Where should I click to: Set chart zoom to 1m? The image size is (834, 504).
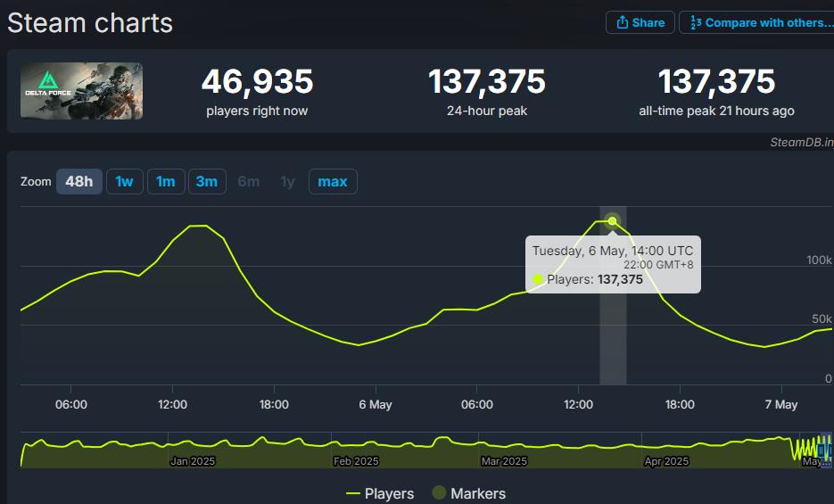point(166,181)
